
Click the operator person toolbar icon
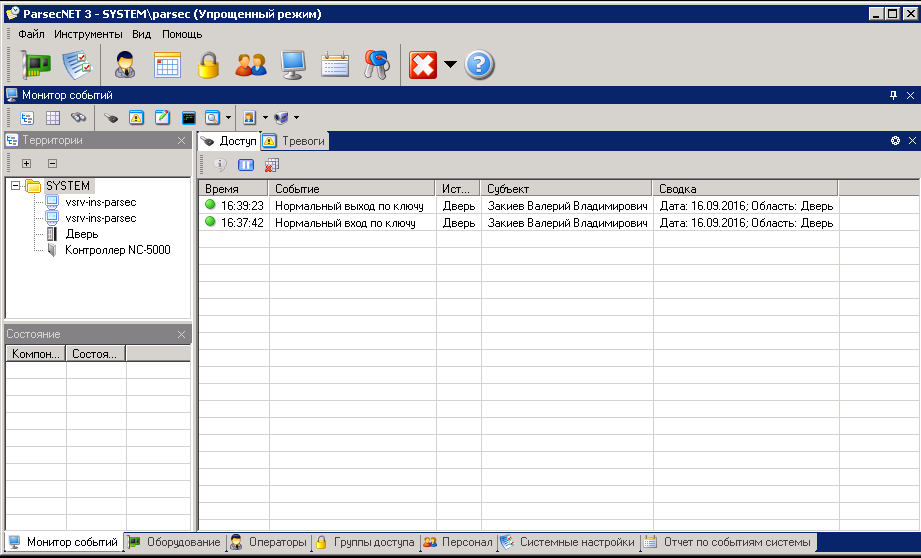tap(125, 65)
